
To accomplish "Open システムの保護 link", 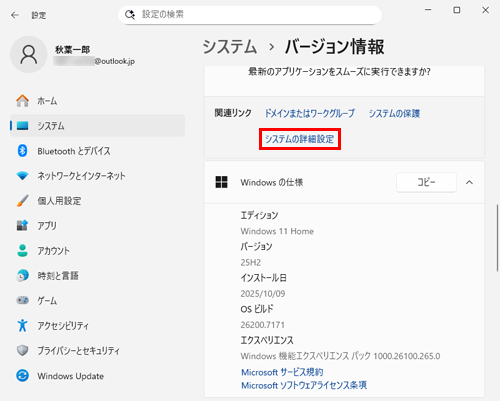I will pyautogui.click(x=394, y=113).
